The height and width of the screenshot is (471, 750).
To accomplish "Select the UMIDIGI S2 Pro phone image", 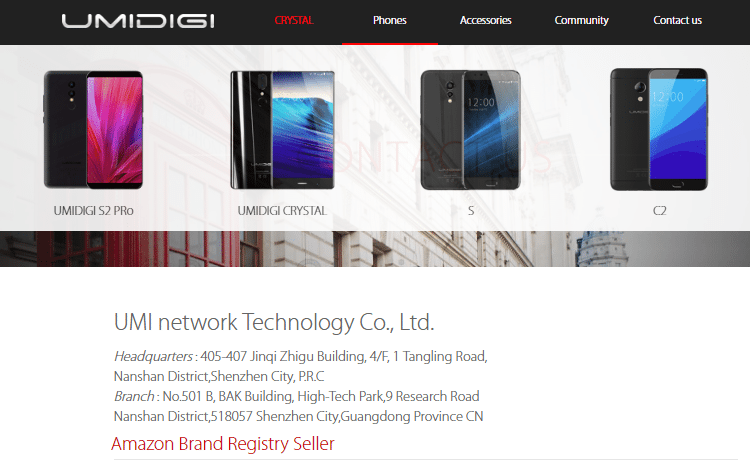I will pos(93,130).
